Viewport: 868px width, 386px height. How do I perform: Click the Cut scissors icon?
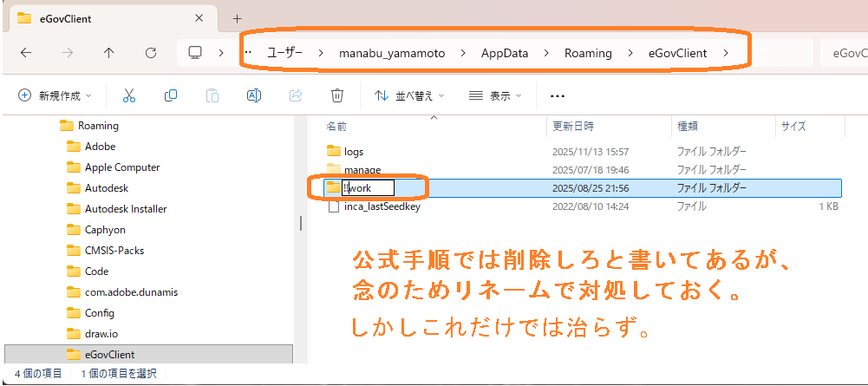pyautogui.click(x=129, y=96)
